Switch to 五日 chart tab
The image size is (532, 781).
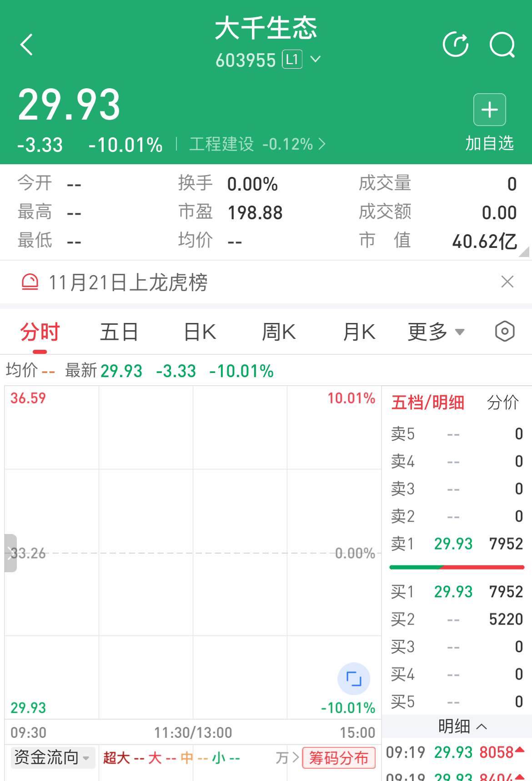coord(119,332)
